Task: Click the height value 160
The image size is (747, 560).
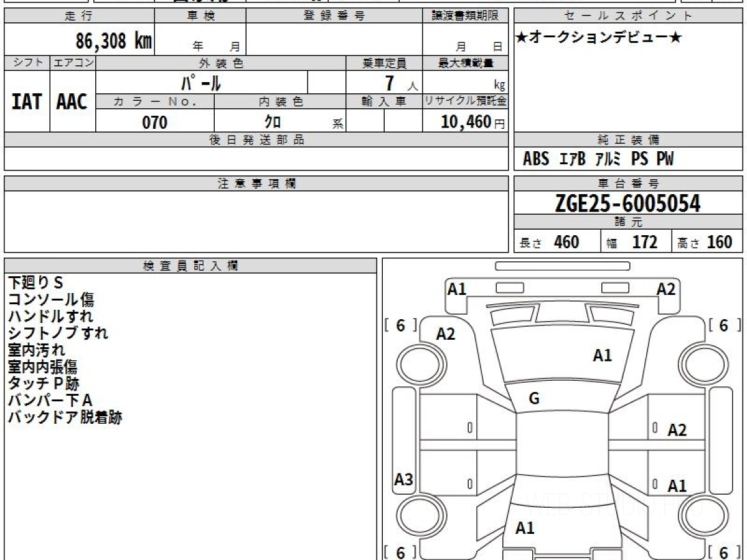Action: click(720, 242)
